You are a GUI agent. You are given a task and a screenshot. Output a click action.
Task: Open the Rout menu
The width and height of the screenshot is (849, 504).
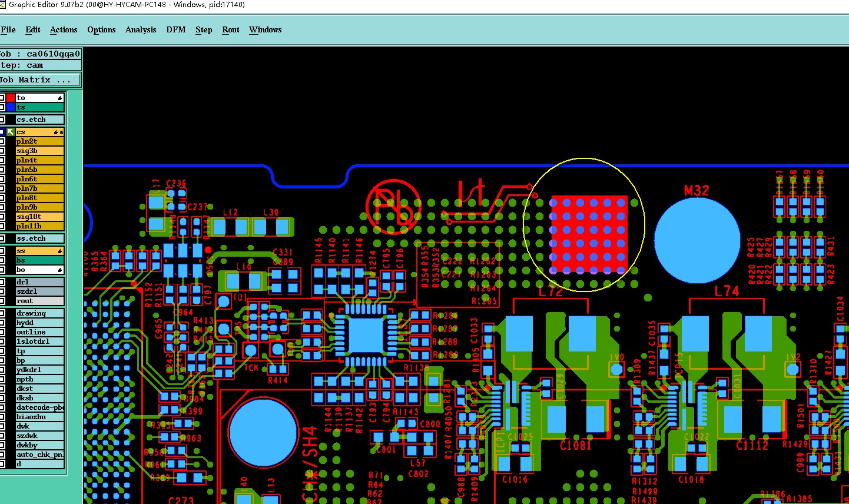(x=231, y=29)
